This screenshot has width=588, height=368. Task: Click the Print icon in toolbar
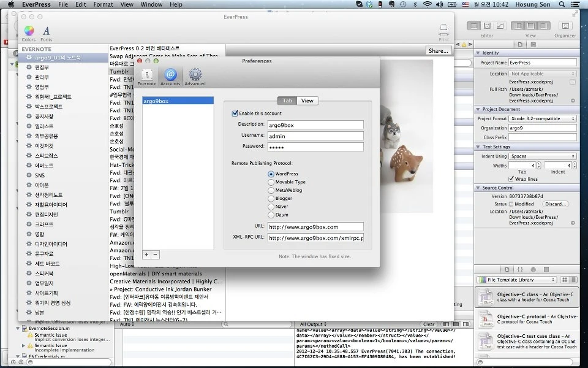tap(443, 29)
